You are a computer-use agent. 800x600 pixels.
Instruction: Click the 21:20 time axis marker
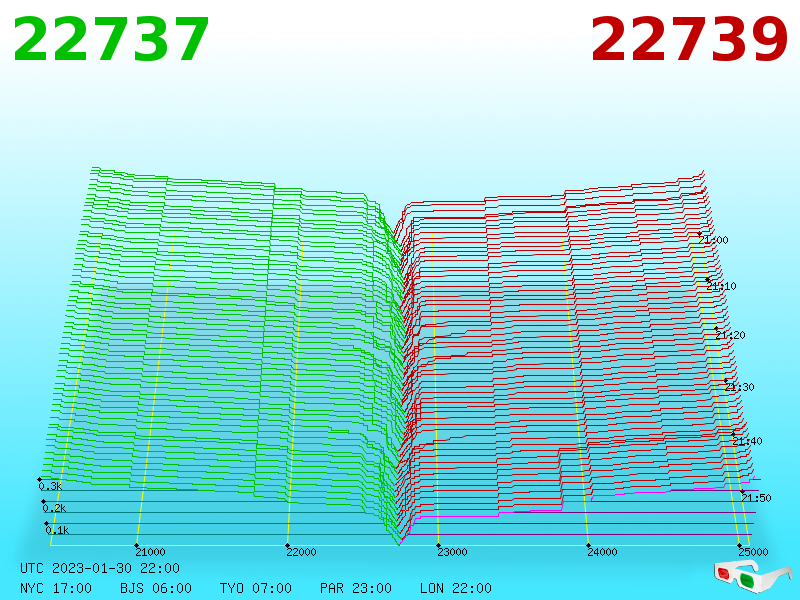[x=730, y=335]
